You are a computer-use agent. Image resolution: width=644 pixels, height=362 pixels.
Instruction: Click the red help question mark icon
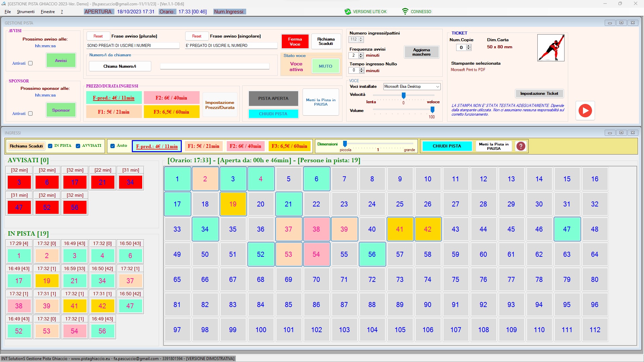click(521, 146)
